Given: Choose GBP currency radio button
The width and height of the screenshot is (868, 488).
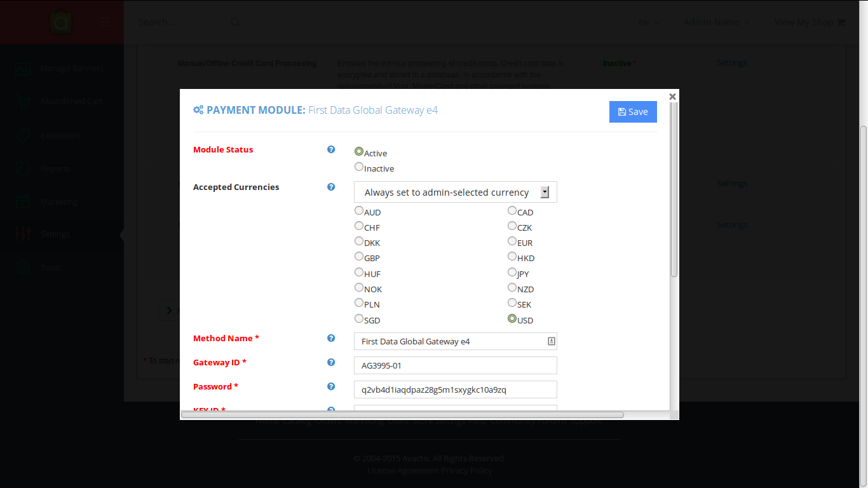Looking at the screenshot, I should point(359,256).
